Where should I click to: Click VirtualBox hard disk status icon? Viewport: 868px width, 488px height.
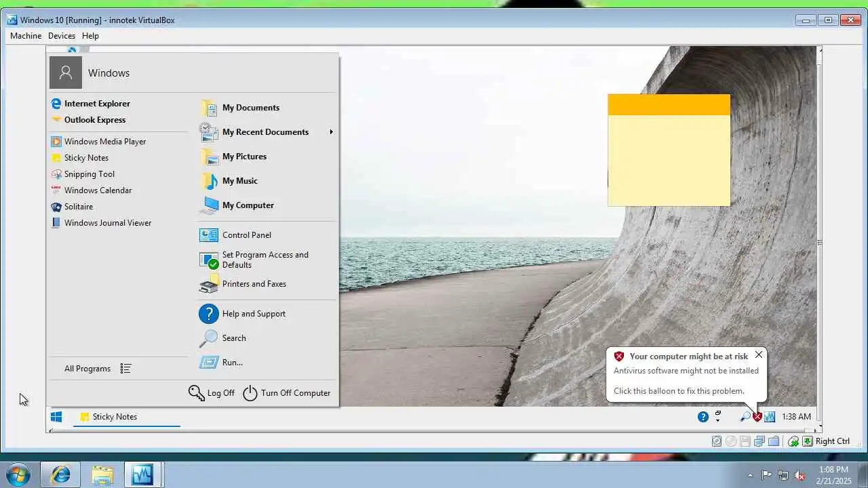(x=717, y=441)
